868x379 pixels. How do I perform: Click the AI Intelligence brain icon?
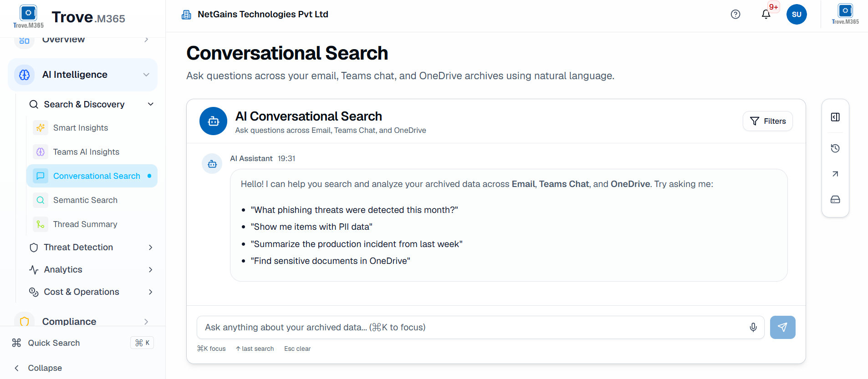25,75
